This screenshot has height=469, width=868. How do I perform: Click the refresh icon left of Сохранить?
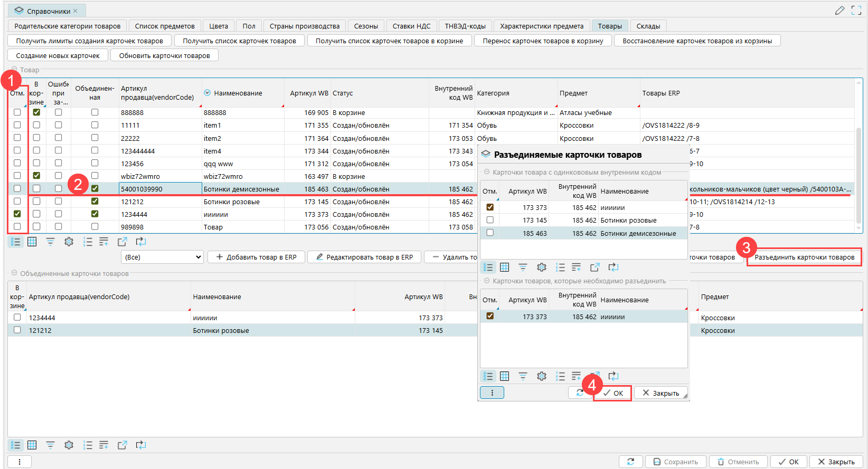point(630,462)
